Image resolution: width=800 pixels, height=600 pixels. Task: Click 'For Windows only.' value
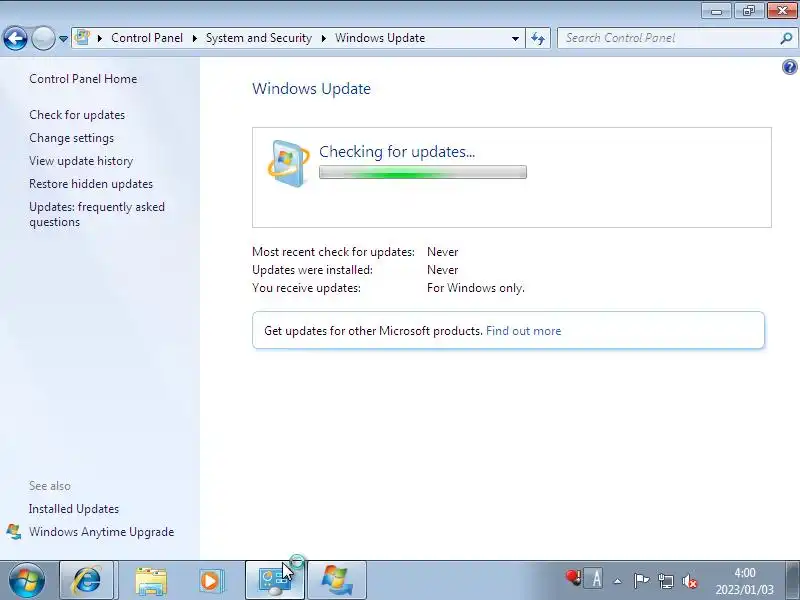[476, 288]
